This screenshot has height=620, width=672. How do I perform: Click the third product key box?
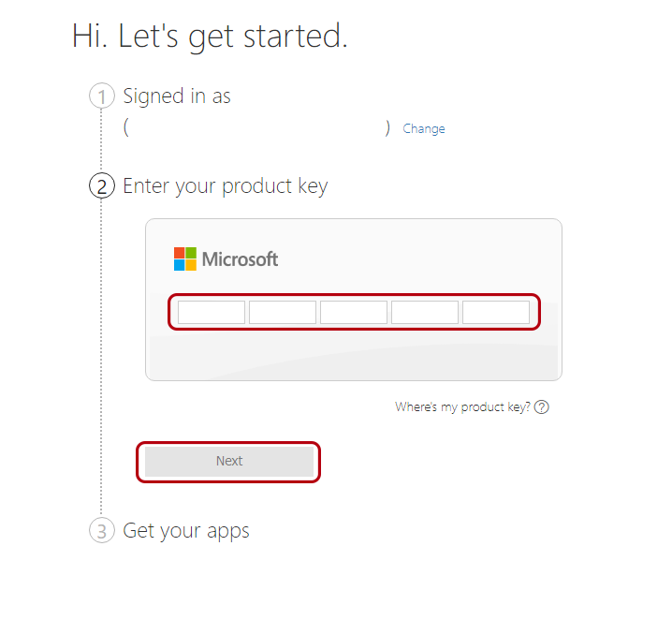tap(354, 313)
